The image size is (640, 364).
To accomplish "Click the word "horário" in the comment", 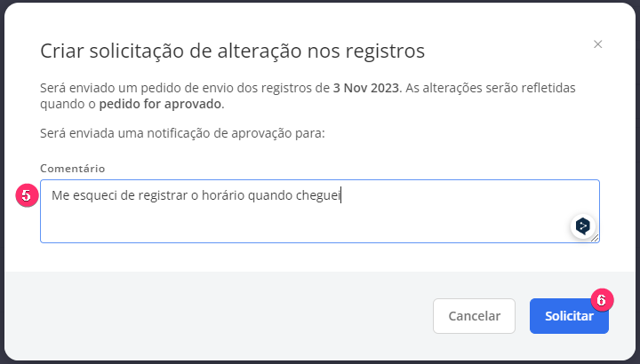I will [x=223, y=195].
